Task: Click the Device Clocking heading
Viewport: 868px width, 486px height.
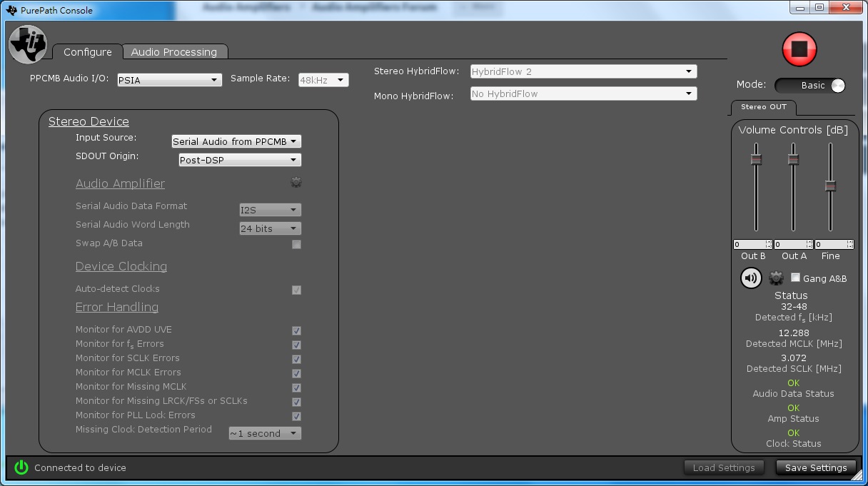Action: click(121, 266)
